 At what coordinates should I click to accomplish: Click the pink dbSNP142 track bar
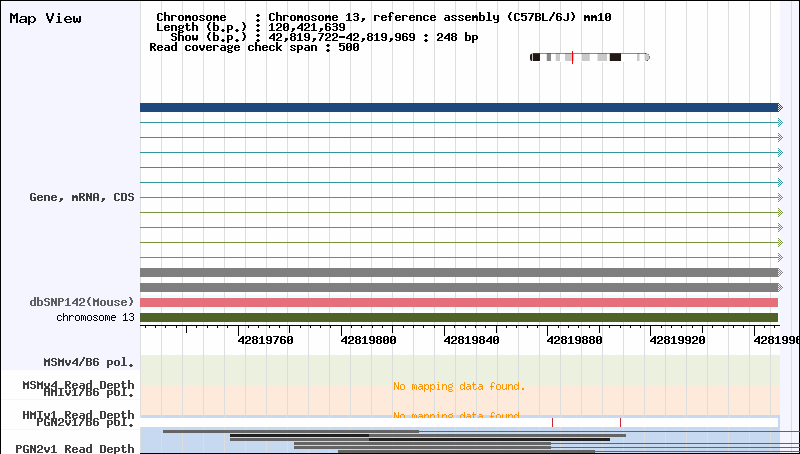(x=459, y=302)
